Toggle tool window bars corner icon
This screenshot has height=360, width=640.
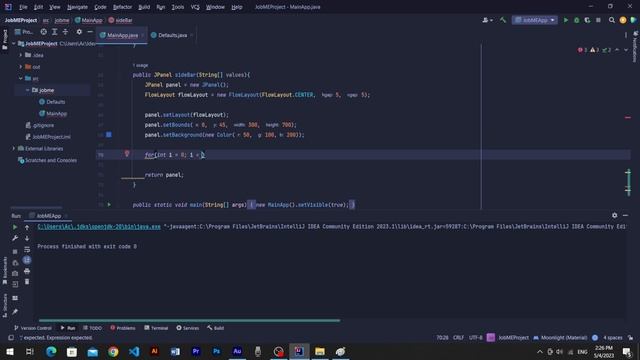click(11, 338)
